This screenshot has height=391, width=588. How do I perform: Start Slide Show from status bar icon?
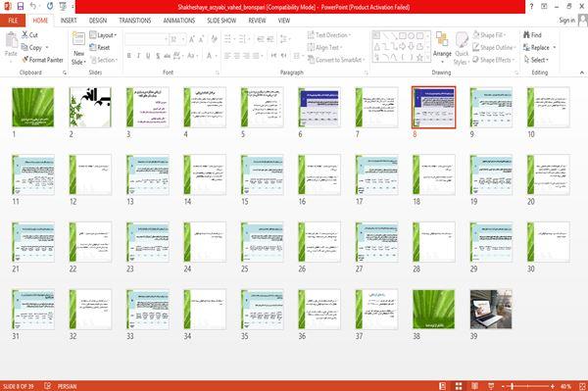coord(491,386)
